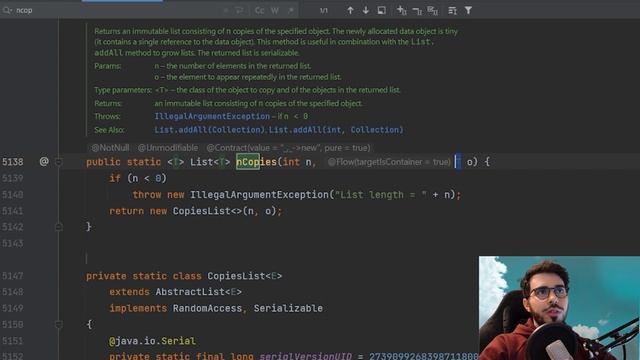Toggle search in selection only icon
This screenshot has height=360, width=640.
coord(382,11)
